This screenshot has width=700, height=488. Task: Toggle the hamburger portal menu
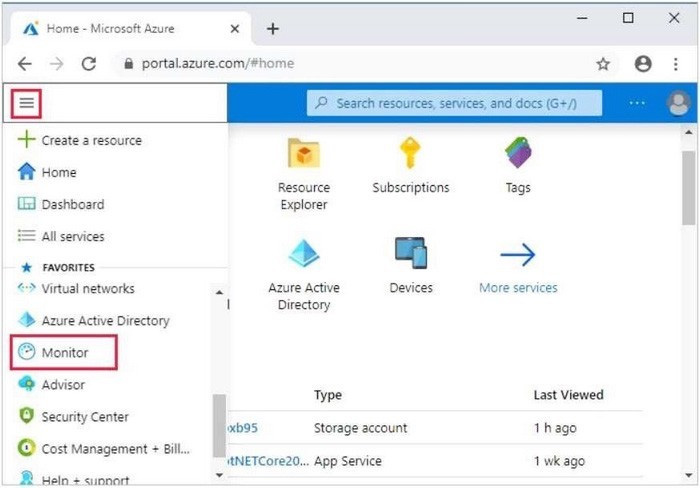[x=26, y=103]
